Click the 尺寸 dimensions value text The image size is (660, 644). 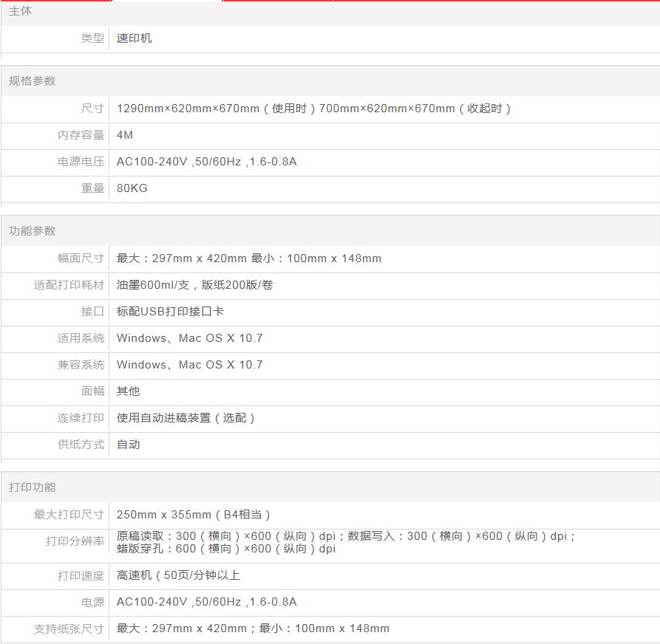click(314, 109)
